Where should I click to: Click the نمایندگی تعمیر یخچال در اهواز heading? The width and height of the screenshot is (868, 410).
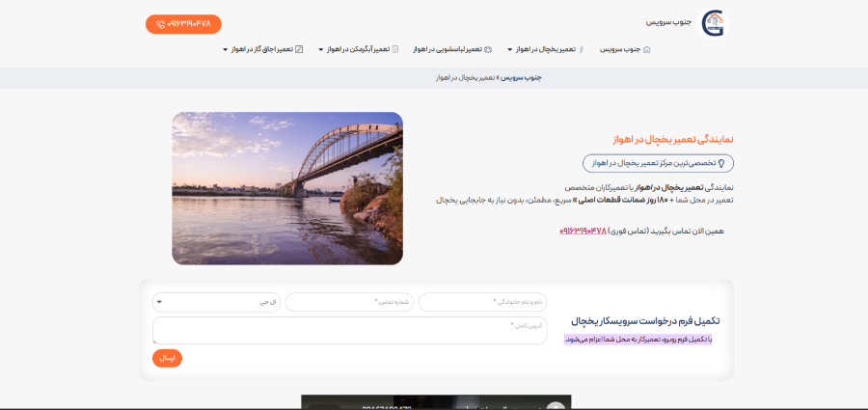[673, 139]
